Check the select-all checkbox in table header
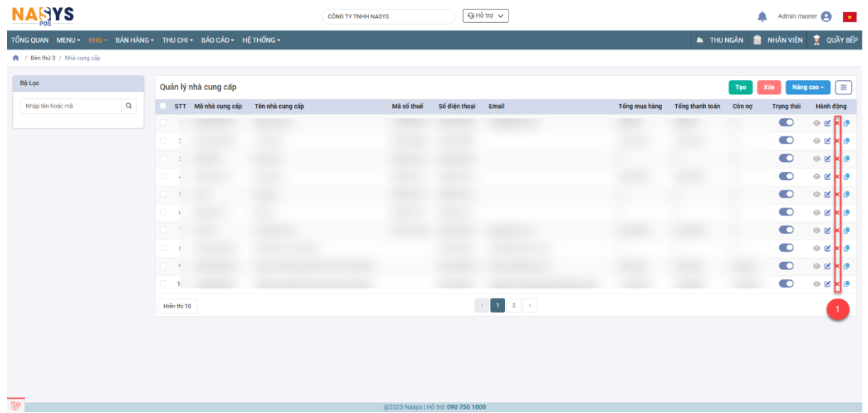The width and height of the screenshot is (868, 413). 163,107
